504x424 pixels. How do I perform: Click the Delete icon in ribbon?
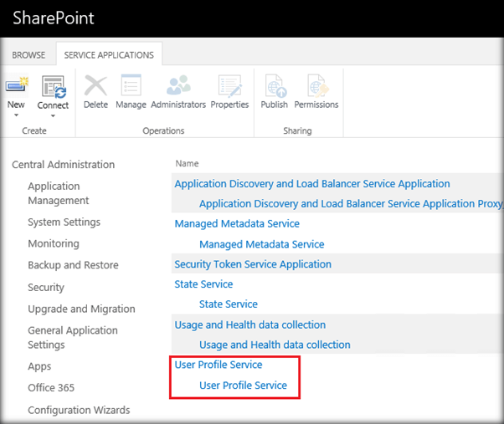click(95, 86)
